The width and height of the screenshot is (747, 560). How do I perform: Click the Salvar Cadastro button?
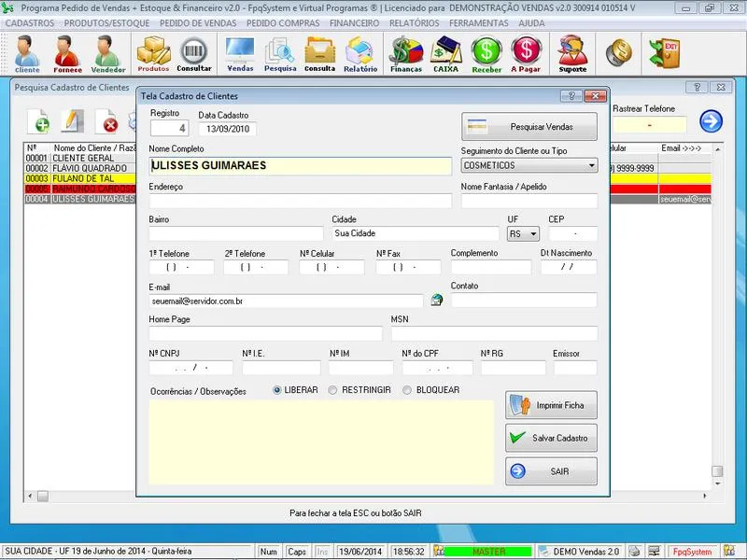551,438
